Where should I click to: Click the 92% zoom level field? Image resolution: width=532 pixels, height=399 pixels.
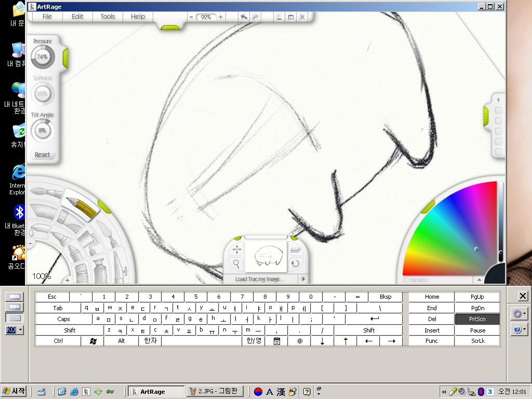(x=206, y=17)
